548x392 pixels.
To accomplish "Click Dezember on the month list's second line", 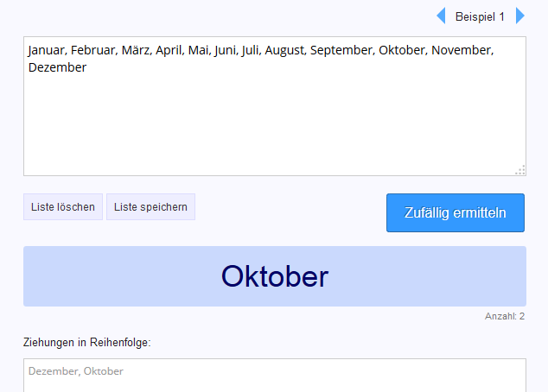I will click(57, 67).
